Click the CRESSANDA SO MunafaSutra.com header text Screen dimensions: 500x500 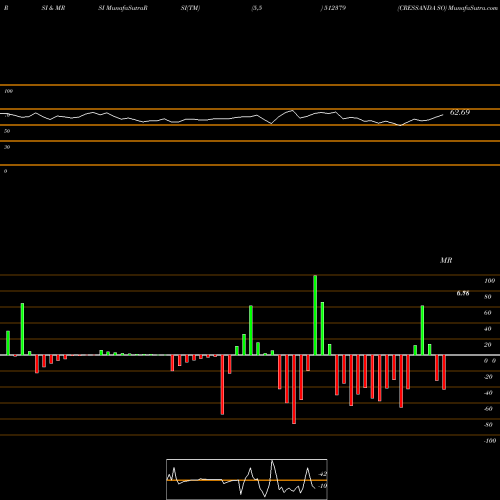tap(447, 8)
